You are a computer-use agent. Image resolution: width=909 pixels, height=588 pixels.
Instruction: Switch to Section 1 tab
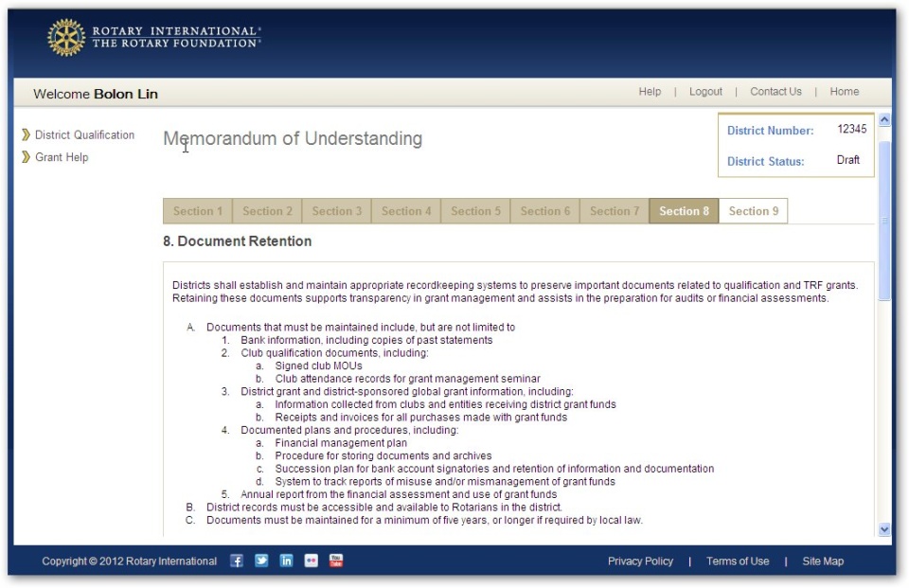click(x=198, y=211)
